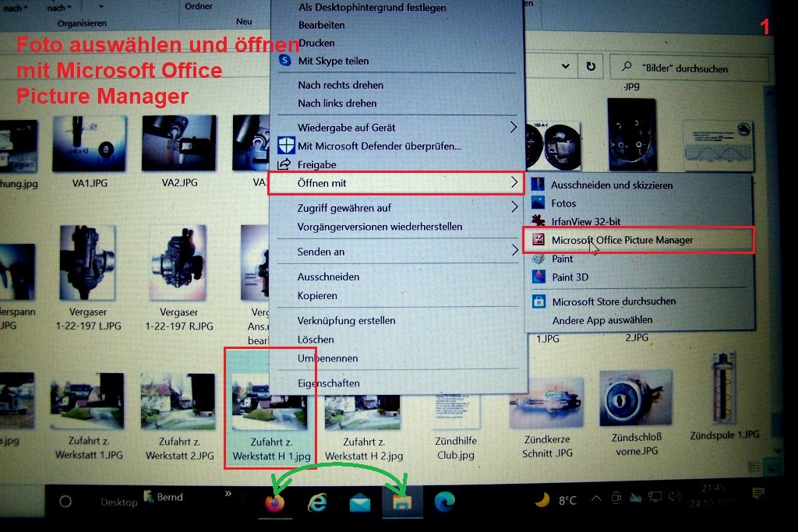Viewport: 798px width, 532px height.
Task: Switch to File Explorer taskbar icon
Action: click(402, 502)
